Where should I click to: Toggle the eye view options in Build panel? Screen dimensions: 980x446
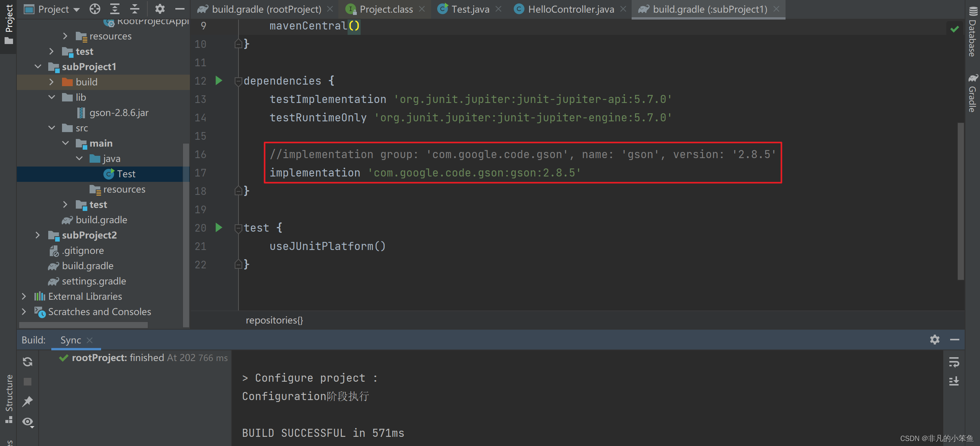click(x=28, y=422)
